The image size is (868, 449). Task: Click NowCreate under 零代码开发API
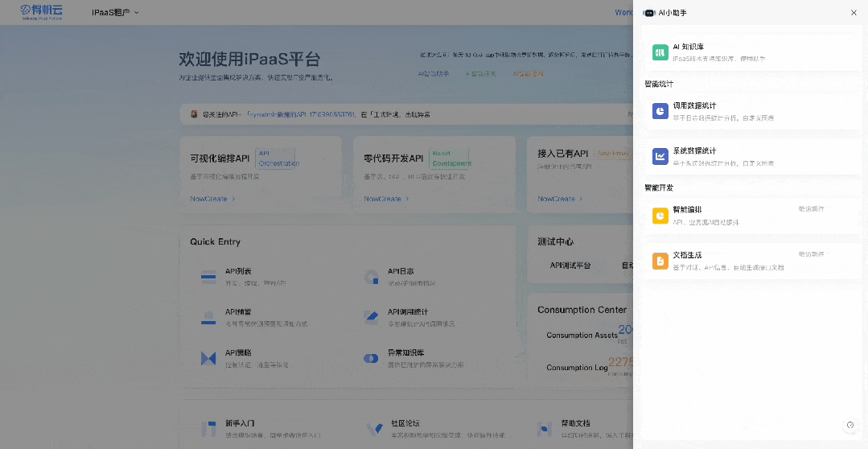pyautogui.click(x=386, y=199)
